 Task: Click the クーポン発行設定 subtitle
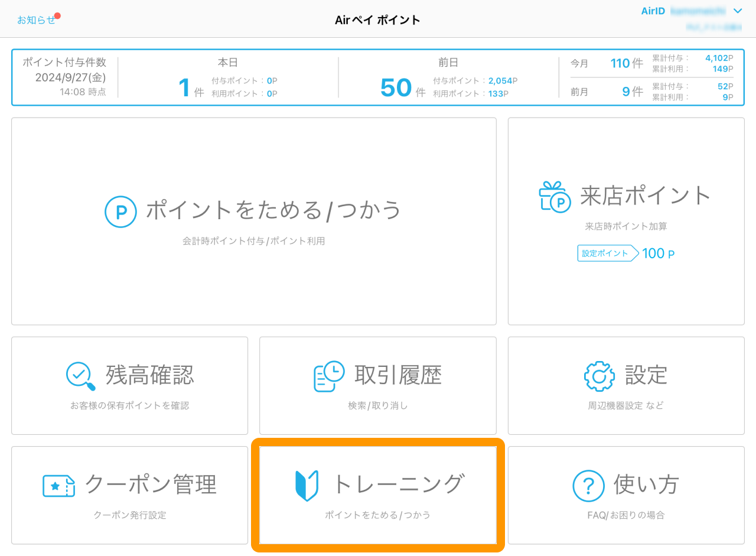[130, 515]
